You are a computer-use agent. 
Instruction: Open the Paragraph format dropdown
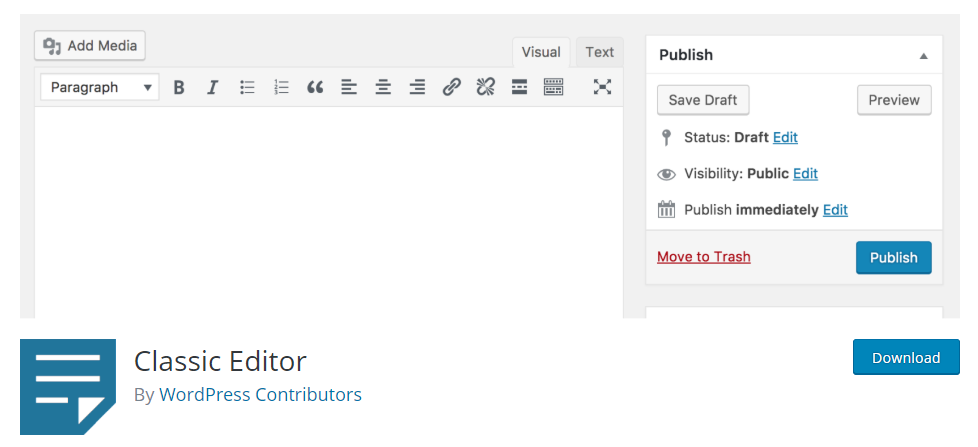coord(100,88)
